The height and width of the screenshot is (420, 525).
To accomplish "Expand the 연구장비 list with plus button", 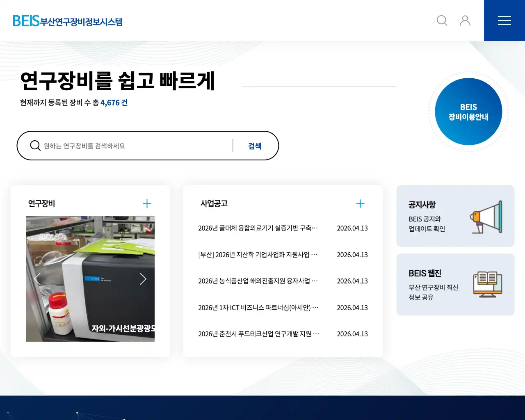I will [x=147, y=203].
